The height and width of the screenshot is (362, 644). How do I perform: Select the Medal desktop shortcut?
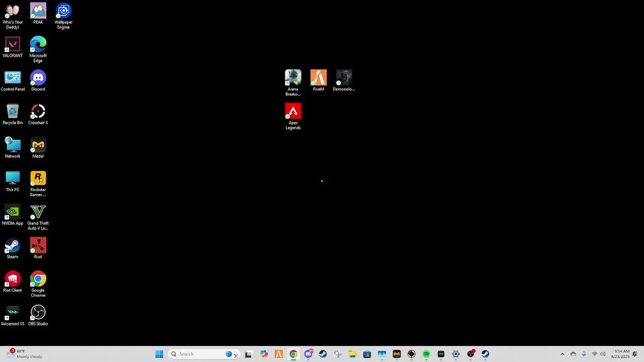[x=38, y=148]
